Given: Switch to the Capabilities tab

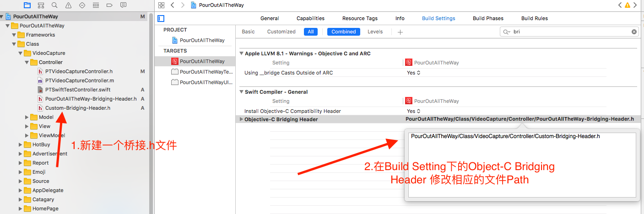Looking at the screenshot, I should pyautogui.click(x=310, y=18).
